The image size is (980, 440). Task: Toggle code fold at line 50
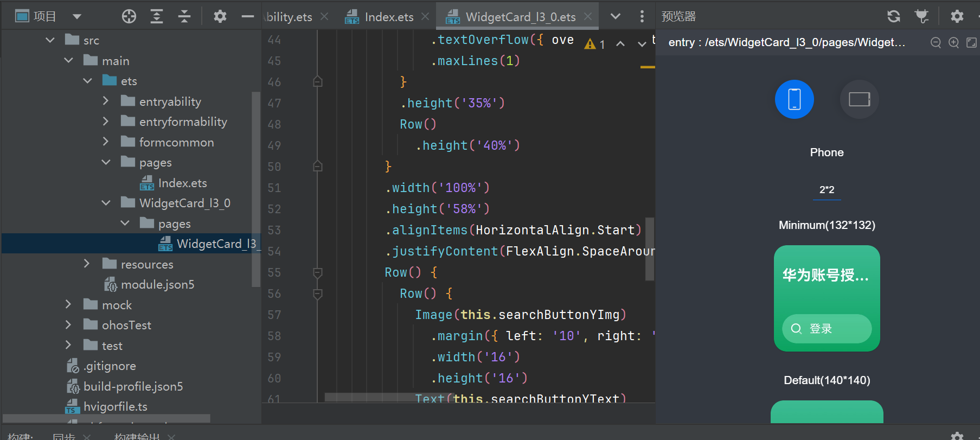click(318, 167)
